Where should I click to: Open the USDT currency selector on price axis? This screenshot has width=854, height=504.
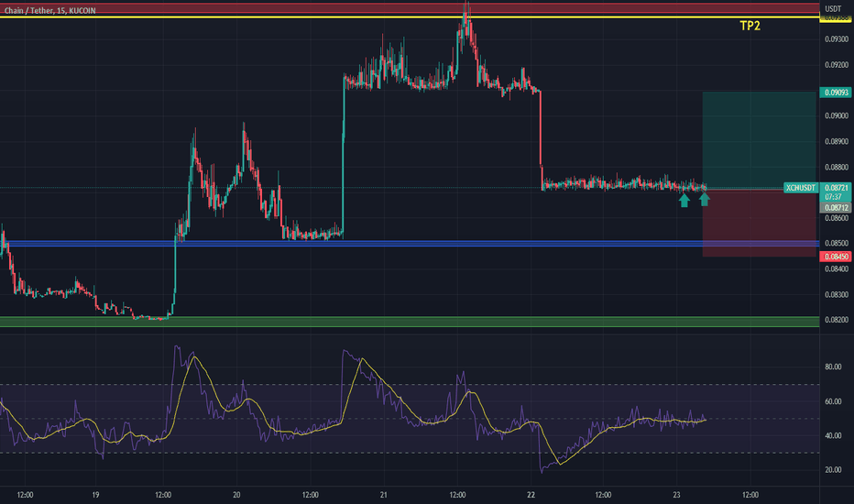[832, 9]
